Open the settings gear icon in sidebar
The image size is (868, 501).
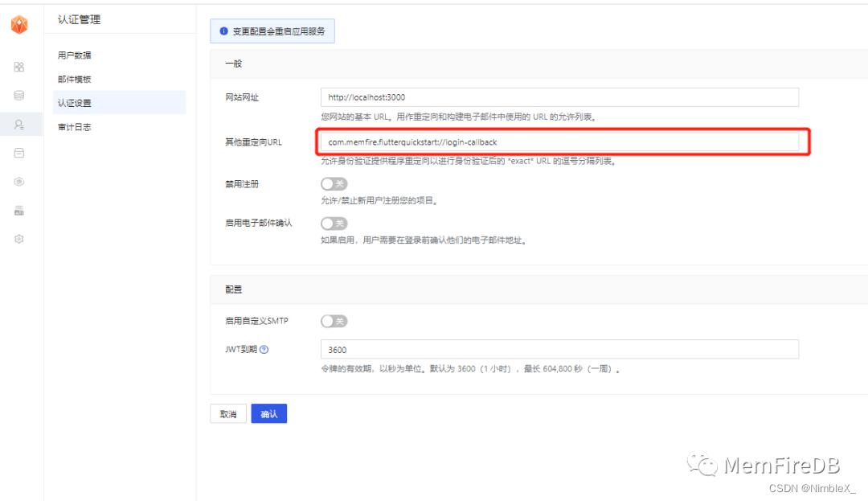click(18, 239)
